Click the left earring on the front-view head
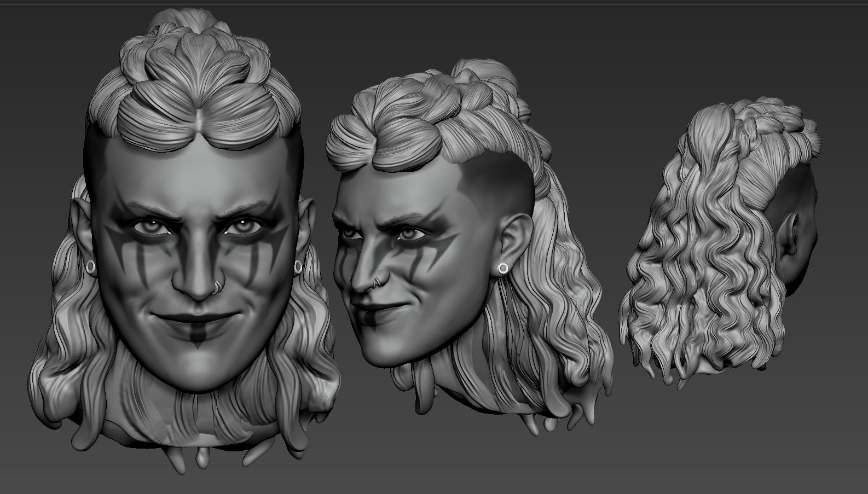Screen dimensions: 868x494 (90, 266)
